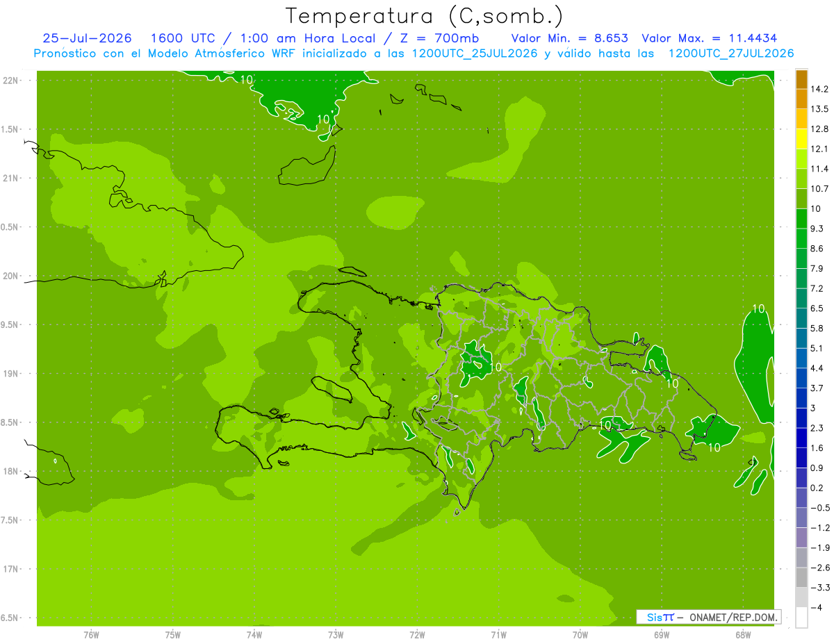834x644 pixels.
Task: Click the blue 'Sis' logo text
Action: tap(655, 617)
